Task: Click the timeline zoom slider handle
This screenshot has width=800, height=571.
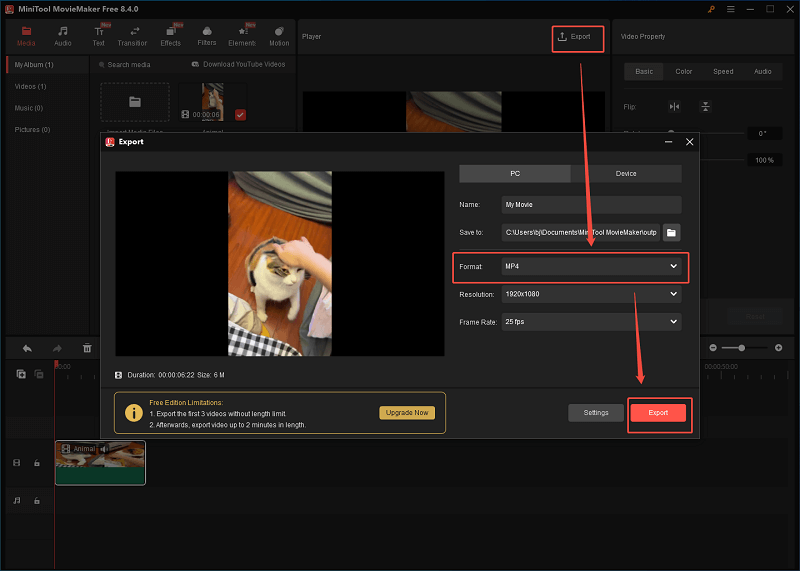Action: [x=741, y=347]
